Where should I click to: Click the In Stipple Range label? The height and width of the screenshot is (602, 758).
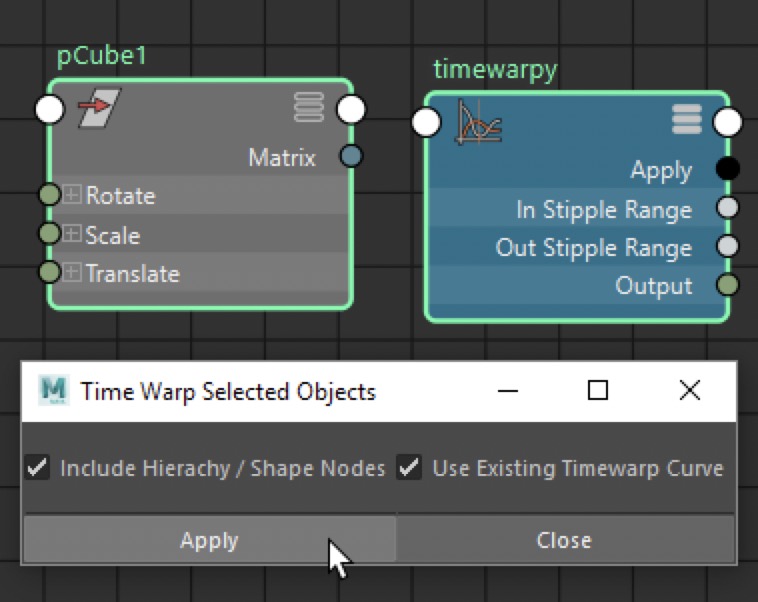tap(604, 210)
